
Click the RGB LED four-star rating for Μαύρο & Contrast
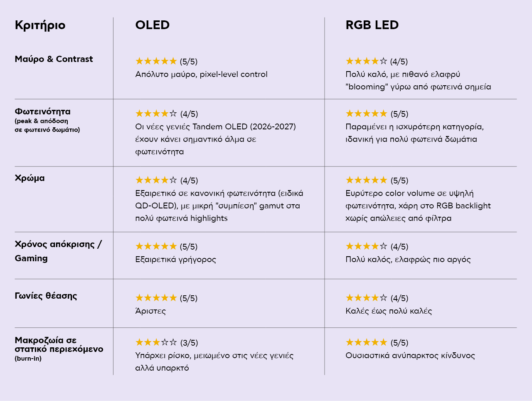(x=367, y=61)
